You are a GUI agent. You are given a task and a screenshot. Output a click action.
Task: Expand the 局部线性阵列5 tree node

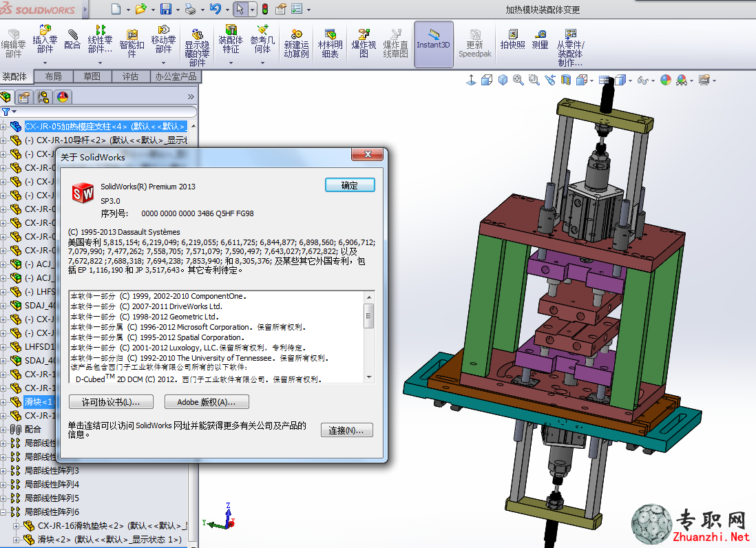click(x=3, y=498)
